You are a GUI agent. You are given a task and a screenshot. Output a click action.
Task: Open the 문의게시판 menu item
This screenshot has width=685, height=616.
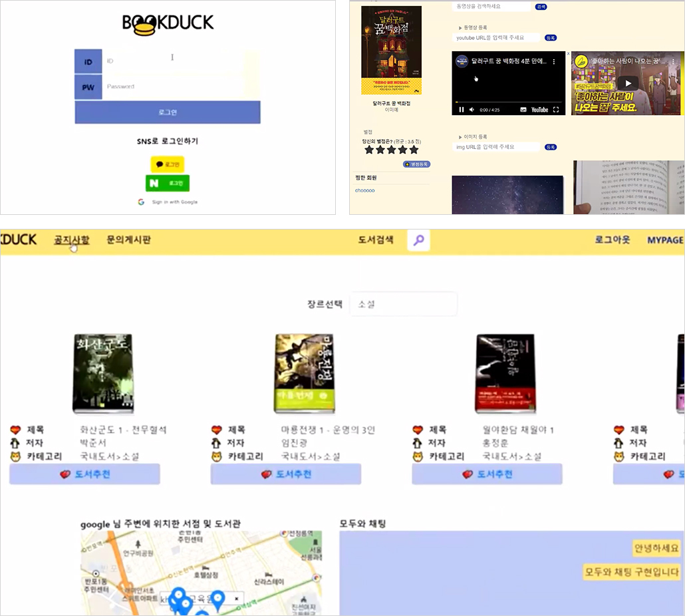tap(129, 240)
